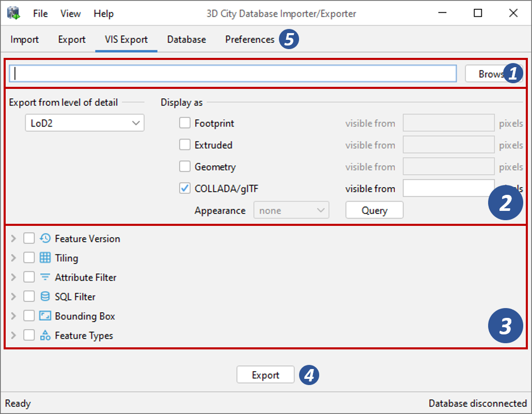Click the Ready status text
Screen dimensions: 532x414
pyautogui.click(x=18, y=404)
